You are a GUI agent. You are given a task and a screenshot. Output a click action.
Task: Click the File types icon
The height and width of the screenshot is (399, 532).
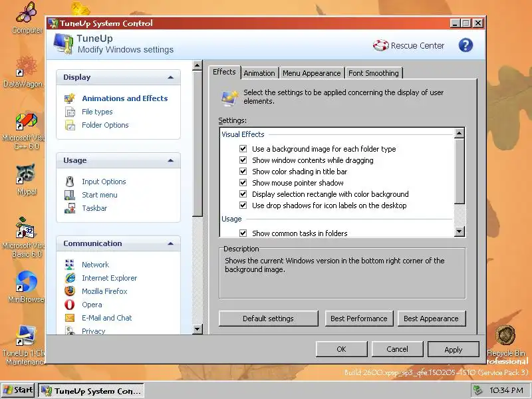click(70, 112)
